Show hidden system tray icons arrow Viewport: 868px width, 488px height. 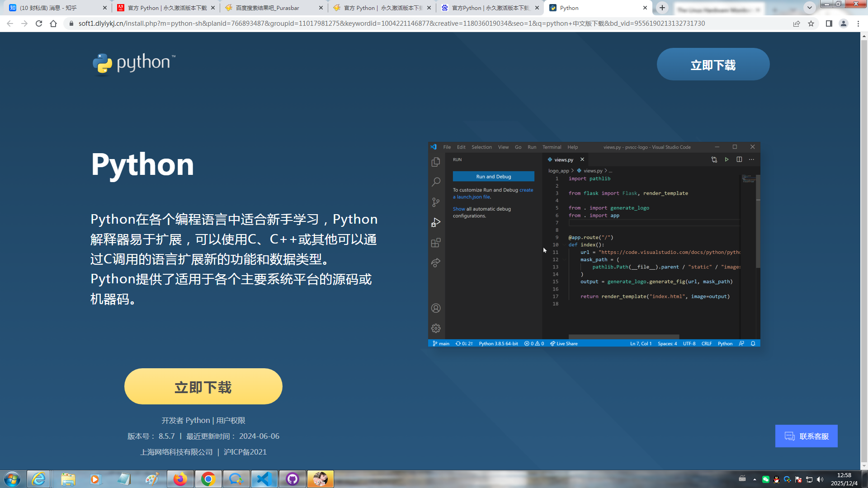pyautogui.click(x=755, y=479)
